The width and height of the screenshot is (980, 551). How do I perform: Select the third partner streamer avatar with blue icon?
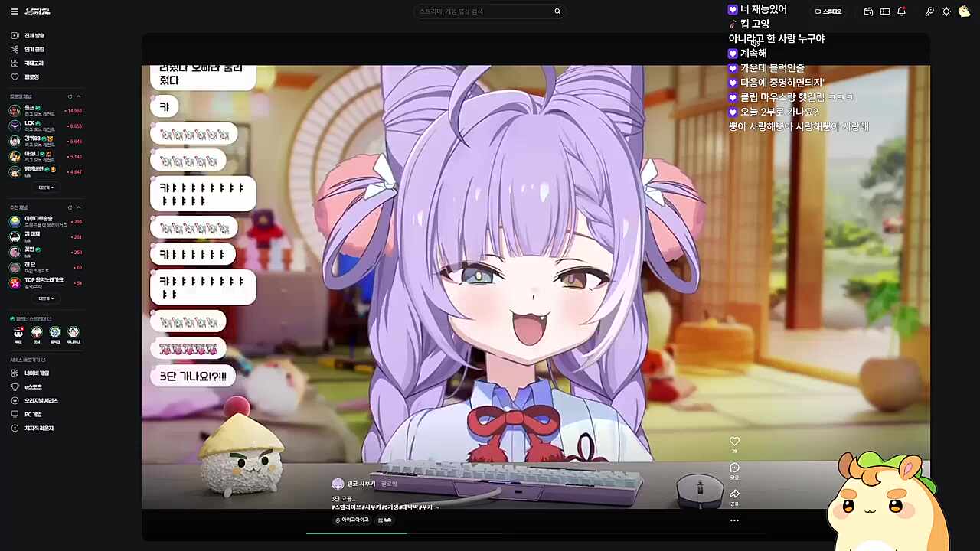pyautogui.click(x=55, y=332)
